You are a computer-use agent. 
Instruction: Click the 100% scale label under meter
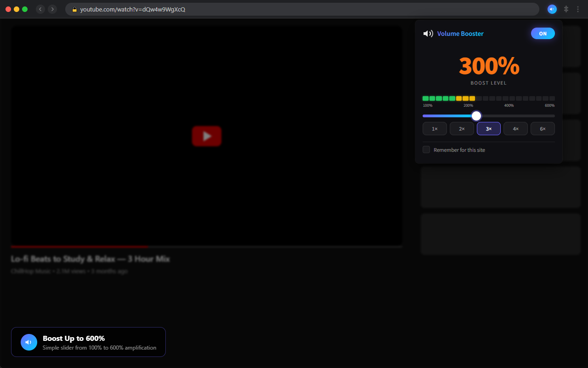tap(427, 105)
